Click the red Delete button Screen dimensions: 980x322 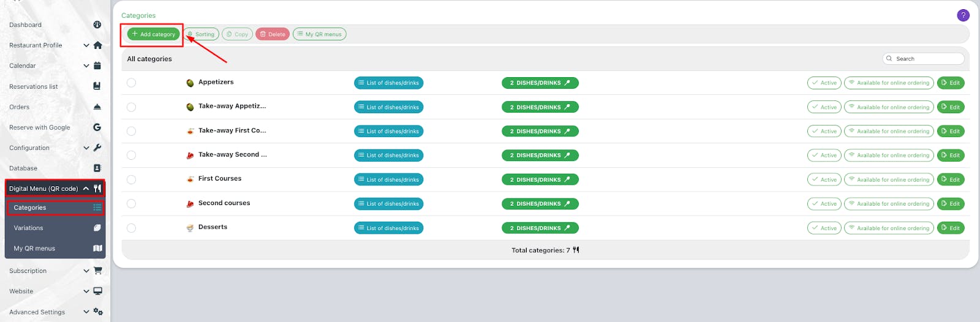pyautogui.click(x=273, y=34)
